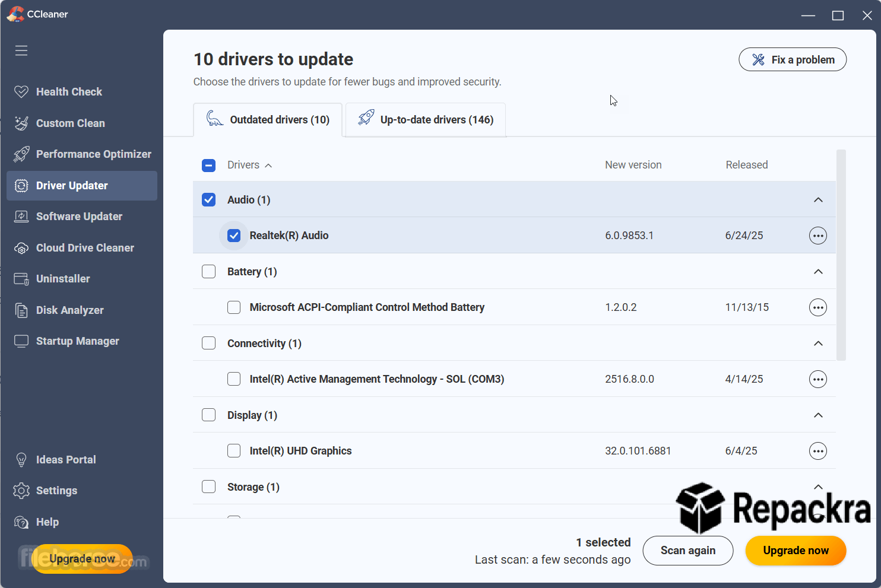The image size is (881, 588).
Task: Click the dinosaur icon on Outdated drivers tab
Action: point(214,119)
